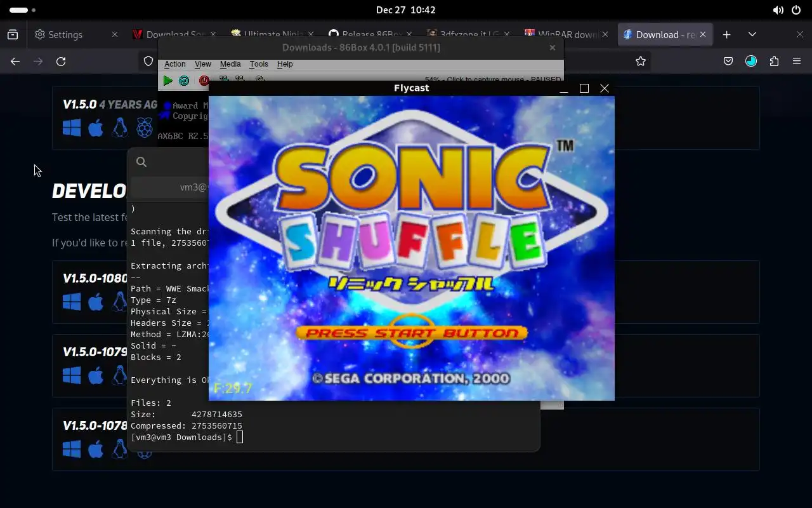Open the 86Box View menu
The image size is (812, 508).
pos(203,64)
